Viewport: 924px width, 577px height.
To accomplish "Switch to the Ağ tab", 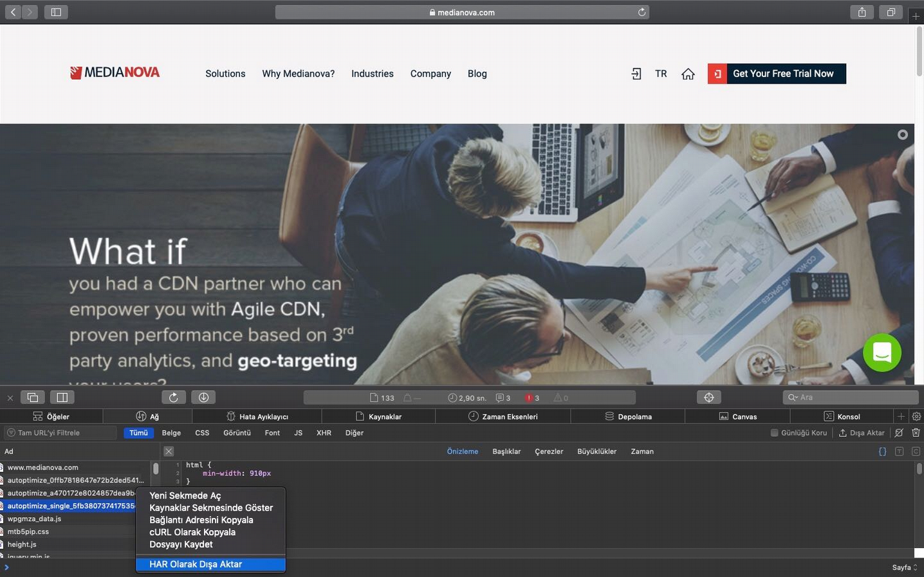I will [x=147, y=417].
